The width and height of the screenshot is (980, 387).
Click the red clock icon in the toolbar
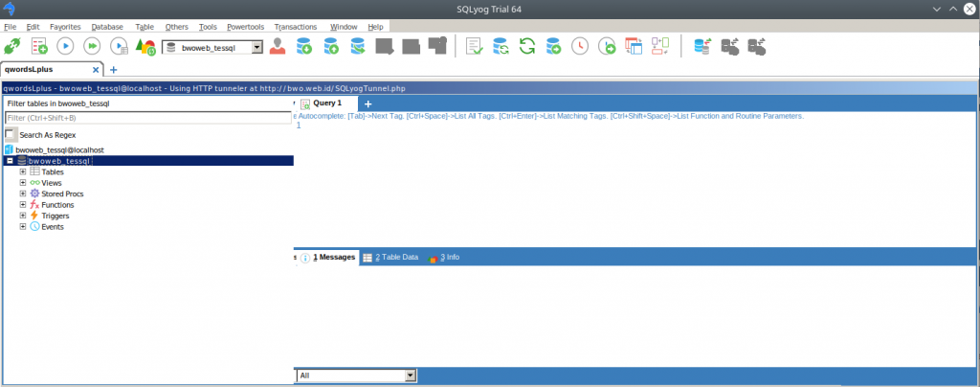(580, 46)
